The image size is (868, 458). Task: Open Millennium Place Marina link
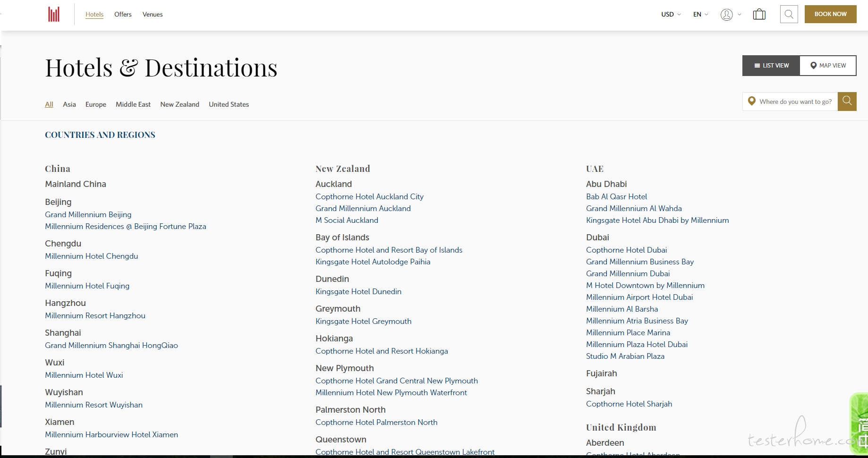[x=628, y=332]
